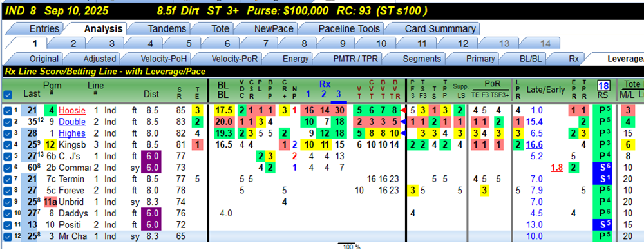Click the red arrow marker beside Hoosie row
Viewport: 644px width, 250px height.
(x=403, y=111)
